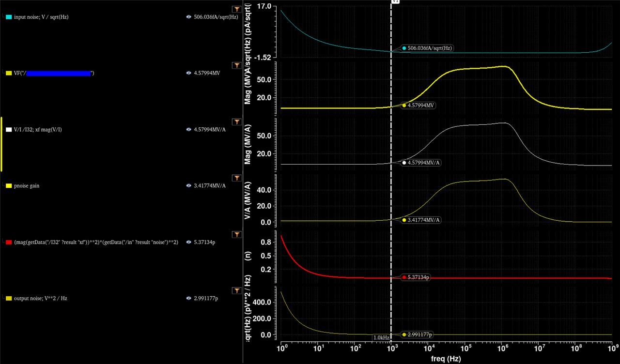The height and width of the screenshot is (364, 620).
Task: Click marker bubble 4.57994MV/A on white curve
Action: pyautogui.click(x=421, y=163)
